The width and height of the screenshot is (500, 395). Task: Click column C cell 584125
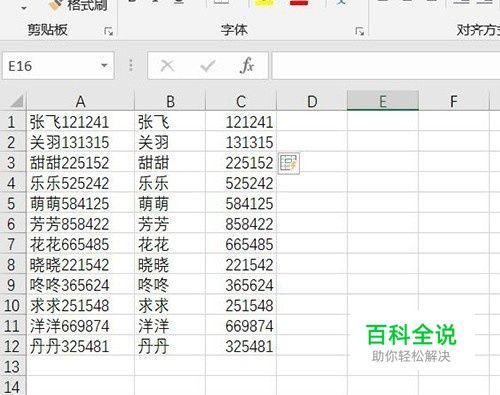[241, 203]
